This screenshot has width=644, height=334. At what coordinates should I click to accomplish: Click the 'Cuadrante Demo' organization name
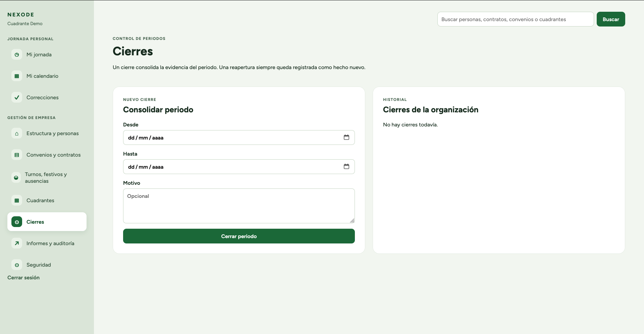25,24
